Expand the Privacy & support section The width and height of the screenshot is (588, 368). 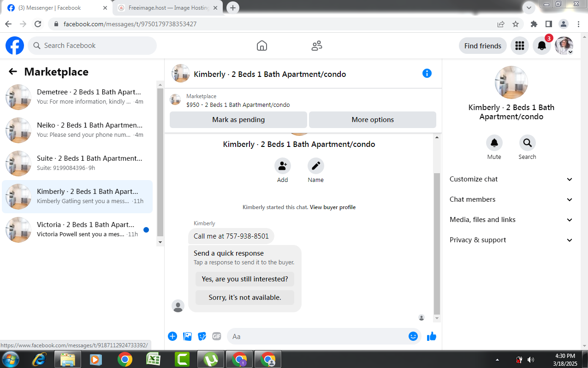[x=511, y=240]
